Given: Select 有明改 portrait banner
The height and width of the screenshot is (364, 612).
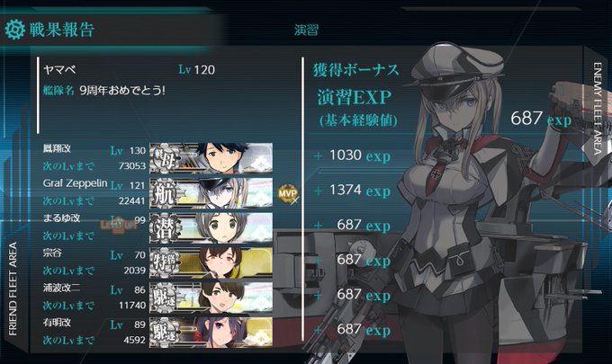Looking at the screenshot, I should coord(211,333).
